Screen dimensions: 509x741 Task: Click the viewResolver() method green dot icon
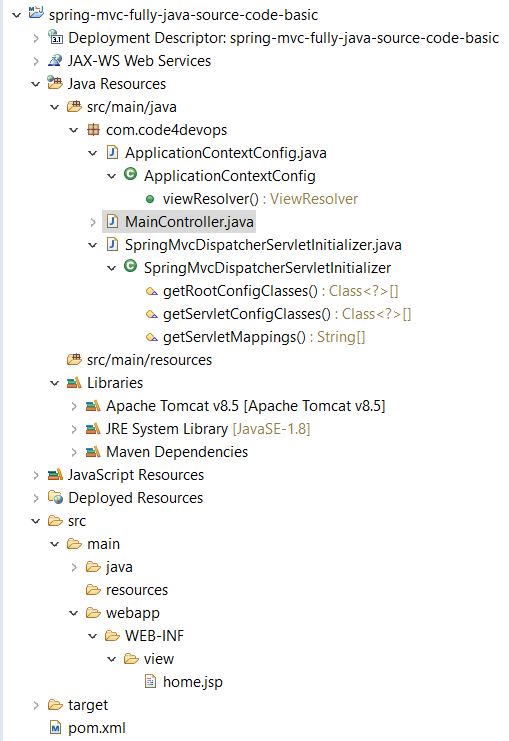coord(150,199)
